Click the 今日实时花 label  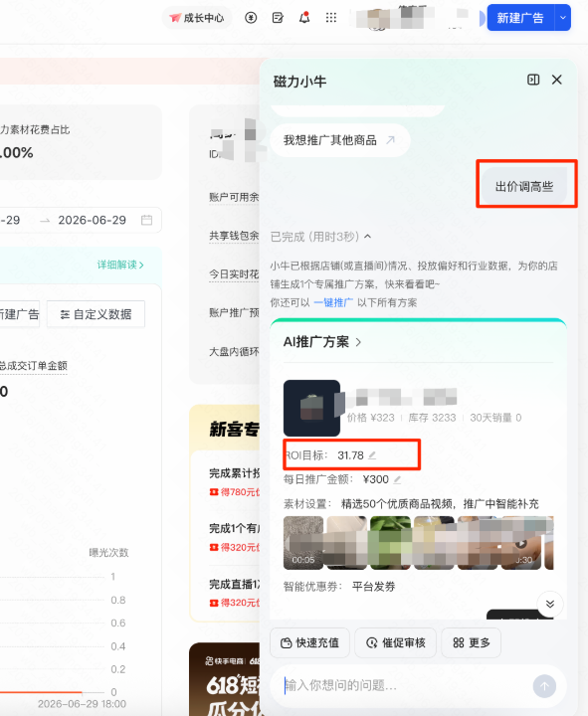[x=234, y=274]
